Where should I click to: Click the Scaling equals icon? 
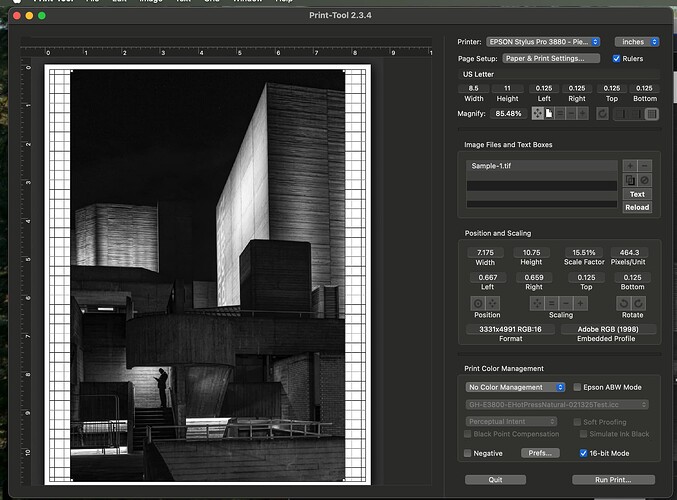(x=551, y=303)
